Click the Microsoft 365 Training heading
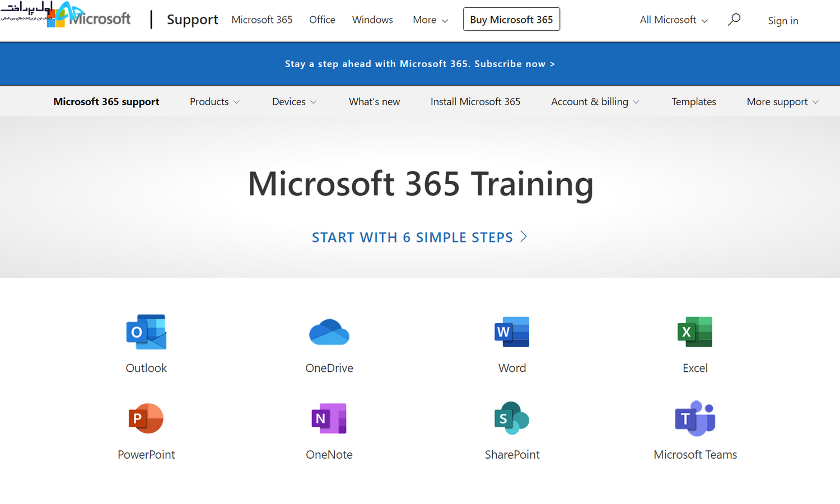The width and height of the screenshot is (840, 504). coord(421,184)
